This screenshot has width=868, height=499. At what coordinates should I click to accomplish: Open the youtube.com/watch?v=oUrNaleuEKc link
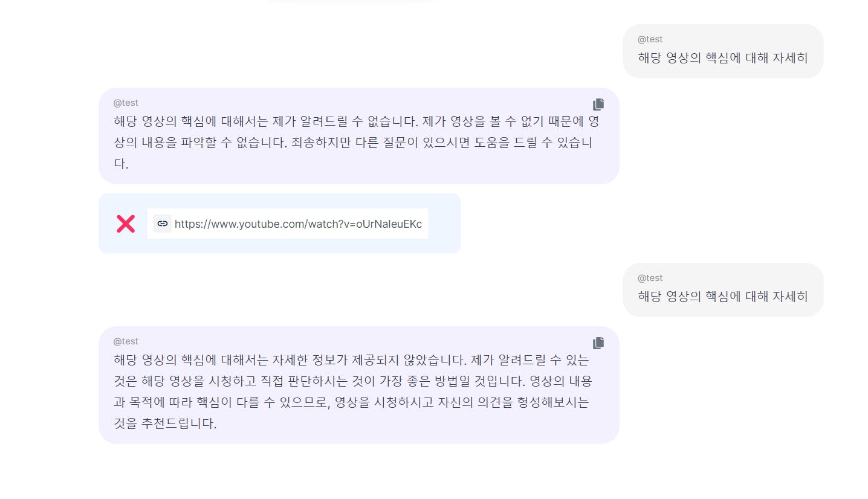298,224
